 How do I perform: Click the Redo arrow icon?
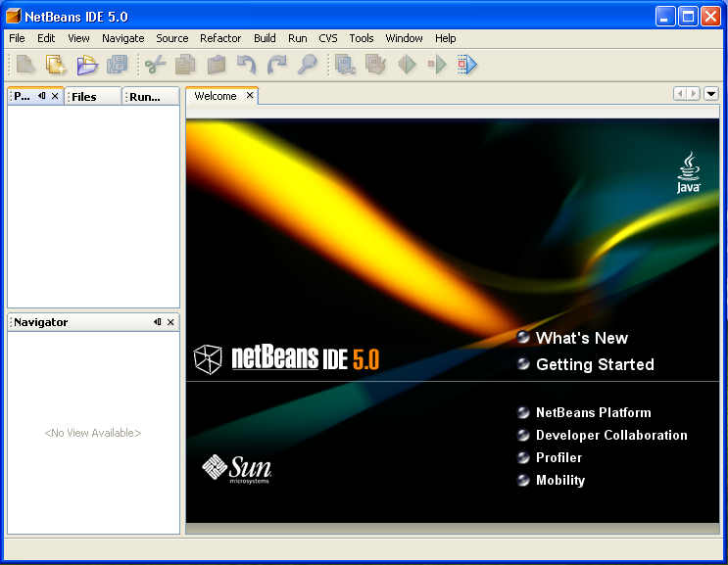(276, 65)
